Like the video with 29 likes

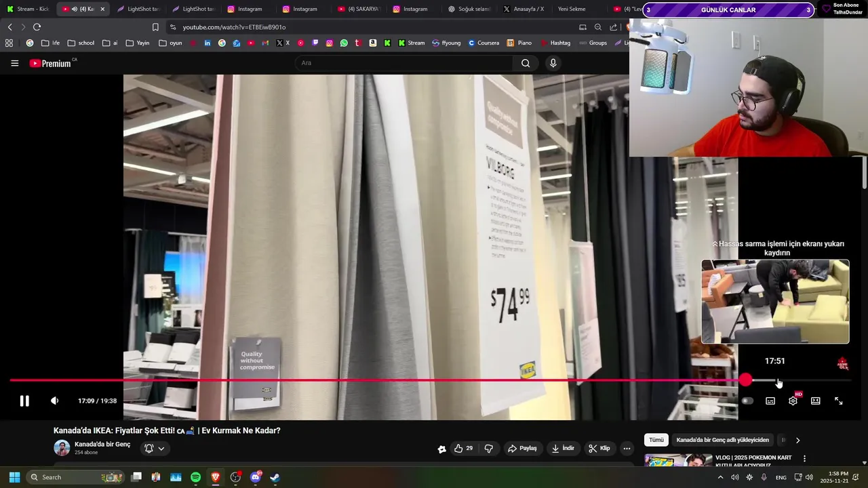(x=465, y=448)
